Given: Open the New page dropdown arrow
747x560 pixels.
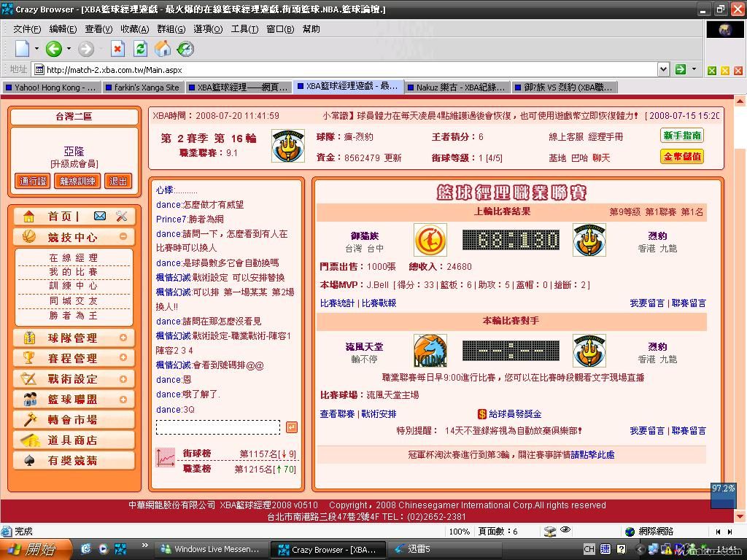Looking at the screenshot, I should click(x=36, y=49).
